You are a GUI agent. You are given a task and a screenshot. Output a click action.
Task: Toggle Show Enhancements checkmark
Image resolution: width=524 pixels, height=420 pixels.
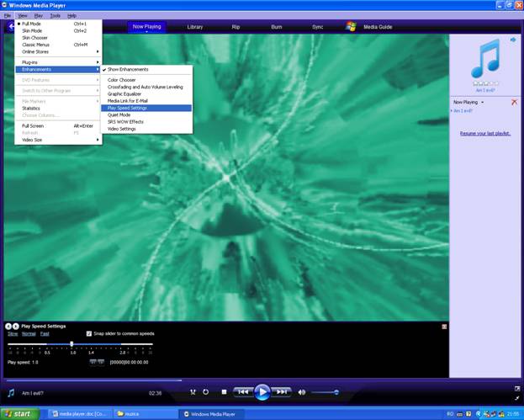point(146,70)
